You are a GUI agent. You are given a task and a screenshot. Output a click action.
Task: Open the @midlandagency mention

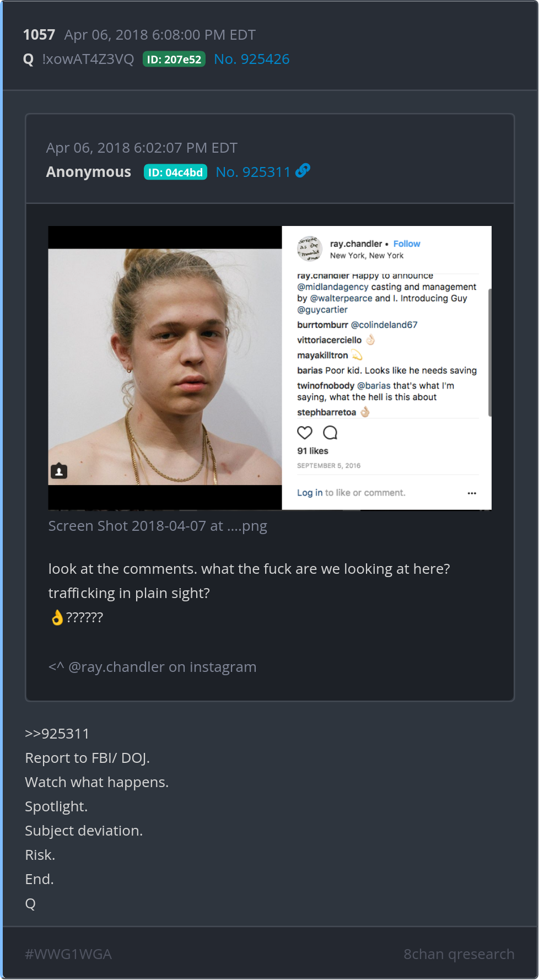point(333,287)
